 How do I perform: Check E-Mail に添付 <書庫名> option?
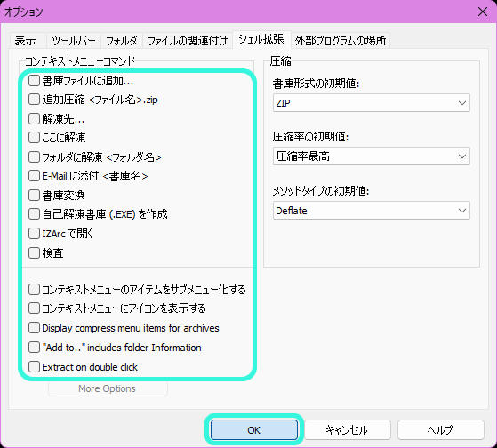coord(34,176)
